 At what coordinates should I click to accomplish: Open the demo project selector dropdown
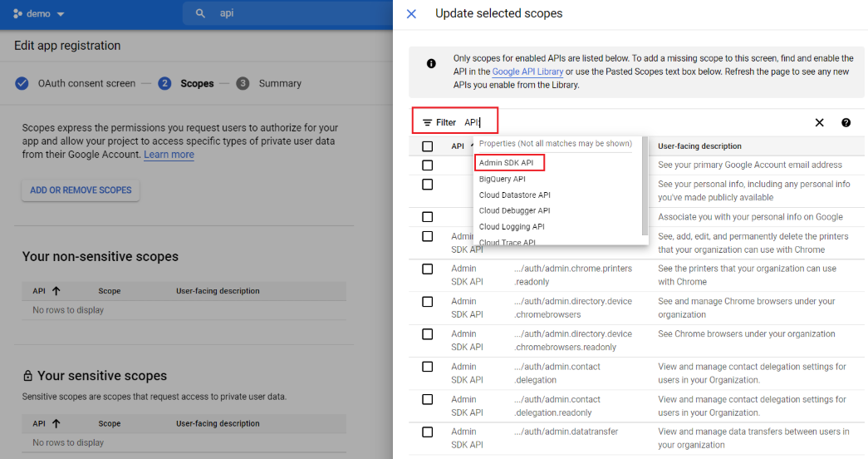[40, 14]
